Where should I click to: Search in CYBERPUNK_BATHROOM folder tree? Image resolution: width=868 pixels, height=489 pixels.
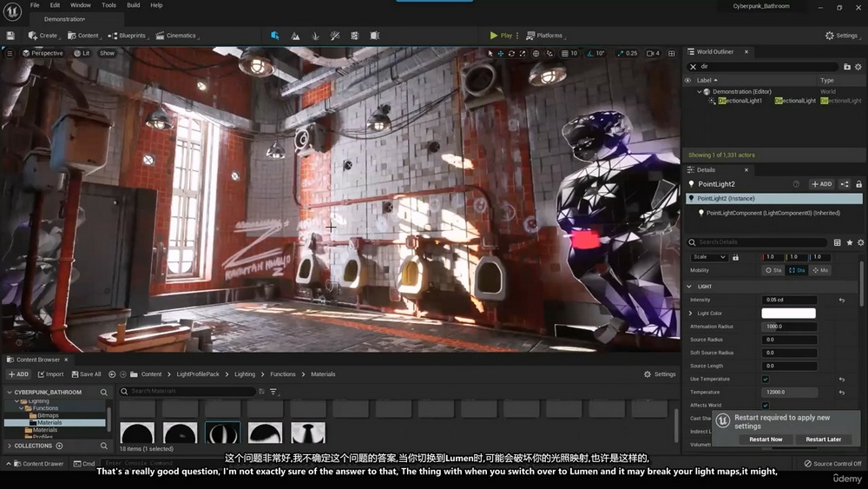pyautogui.click(x=103, y=392)
